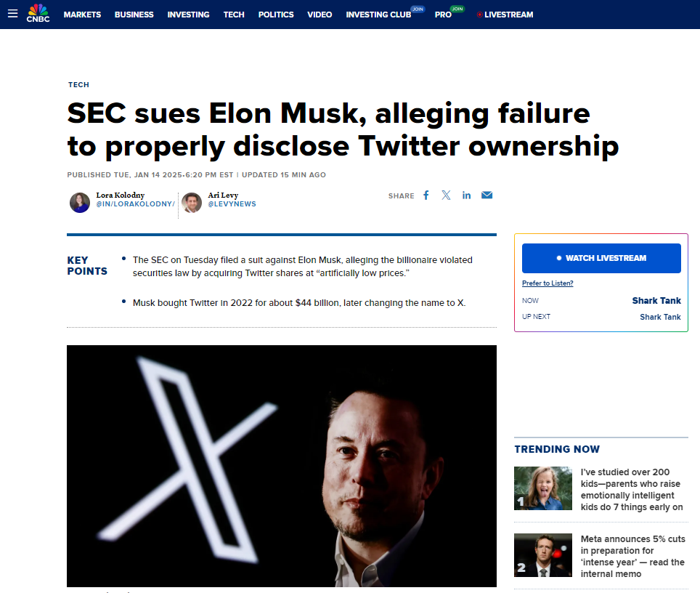Share article on LinkedIn
Screen dimensions: 700x593
click(x=466, y=195)
